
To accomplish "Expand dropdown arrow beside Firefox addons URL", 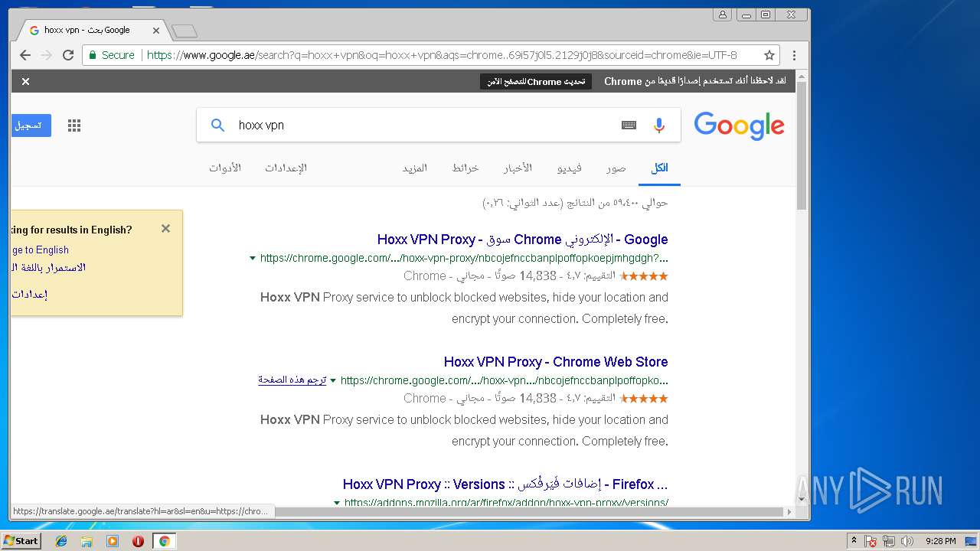I will point(337,503).
